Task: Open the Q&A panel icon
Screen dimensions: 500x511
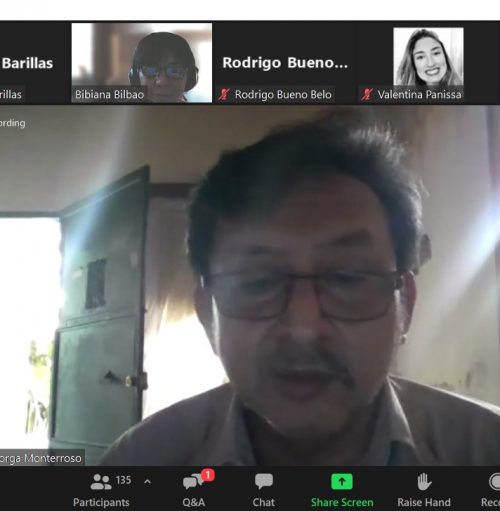Action: 193,482
